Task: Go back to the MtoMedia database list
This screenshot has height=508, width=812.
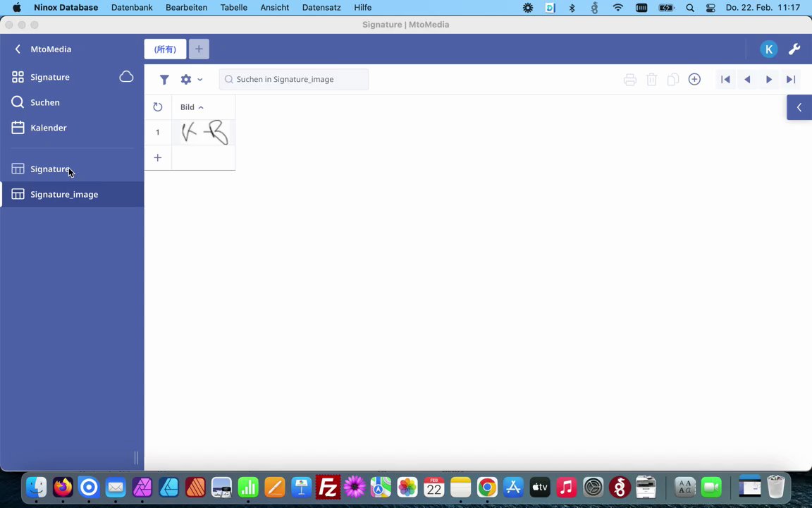Action: 18,49
